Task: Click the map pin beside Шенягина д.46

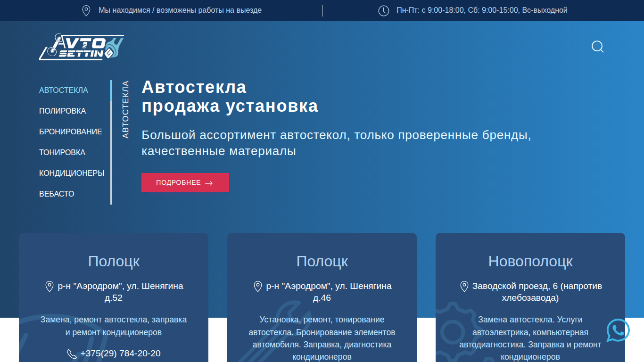Action: tap(258, 286)
